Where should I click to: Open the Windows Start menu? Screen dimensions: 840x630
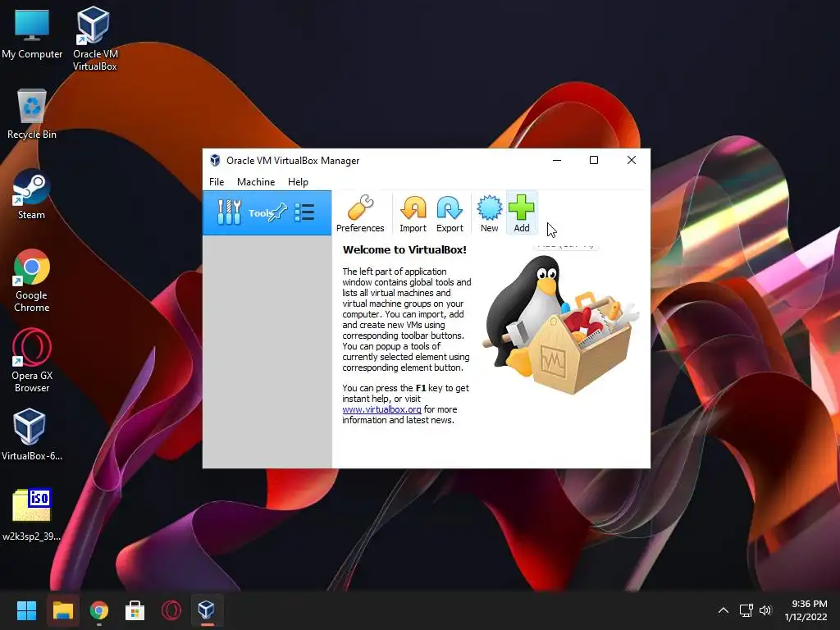pos(26,610)
